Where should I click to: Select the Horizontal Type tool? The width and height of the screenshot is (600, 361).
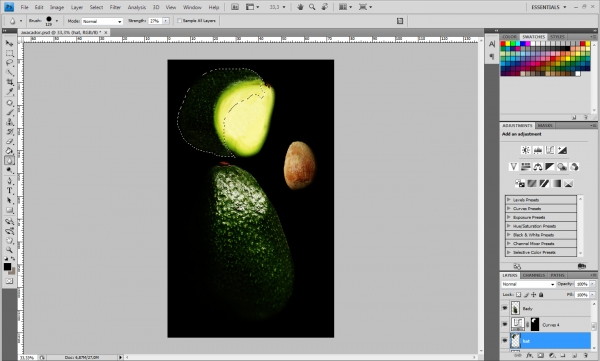9,191
